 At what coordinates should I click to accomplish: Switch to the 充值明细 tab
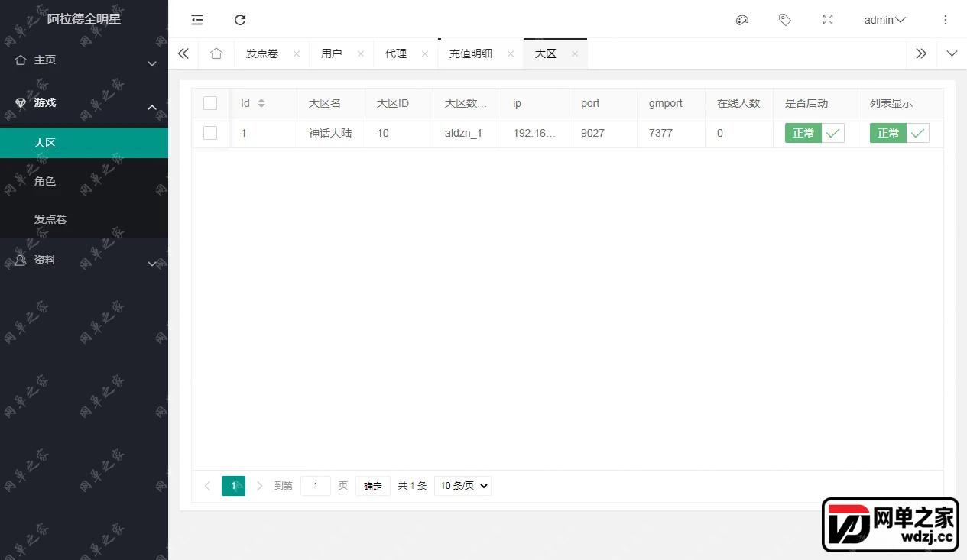point(471,54)
